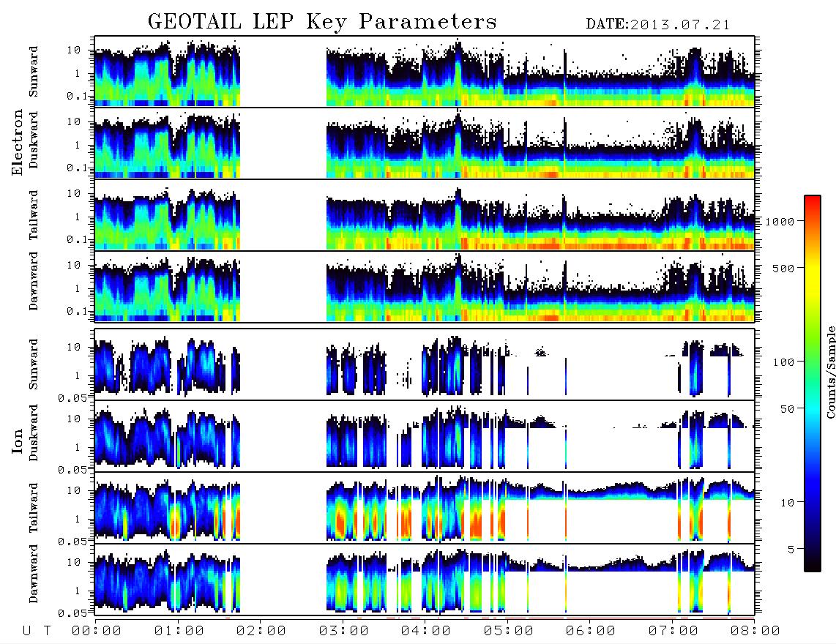Click the Electron Sunward panel label
The height and width of the screenshot is (644, 836).
coord(34,72)
